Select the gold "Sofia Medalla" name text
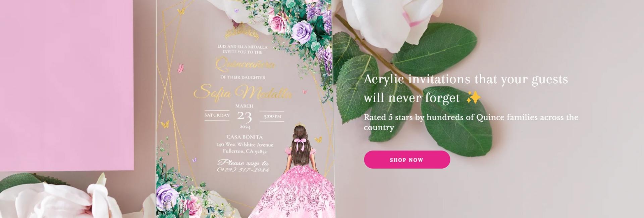The height and width of the screenshot is (218, 644). (243, 92)
